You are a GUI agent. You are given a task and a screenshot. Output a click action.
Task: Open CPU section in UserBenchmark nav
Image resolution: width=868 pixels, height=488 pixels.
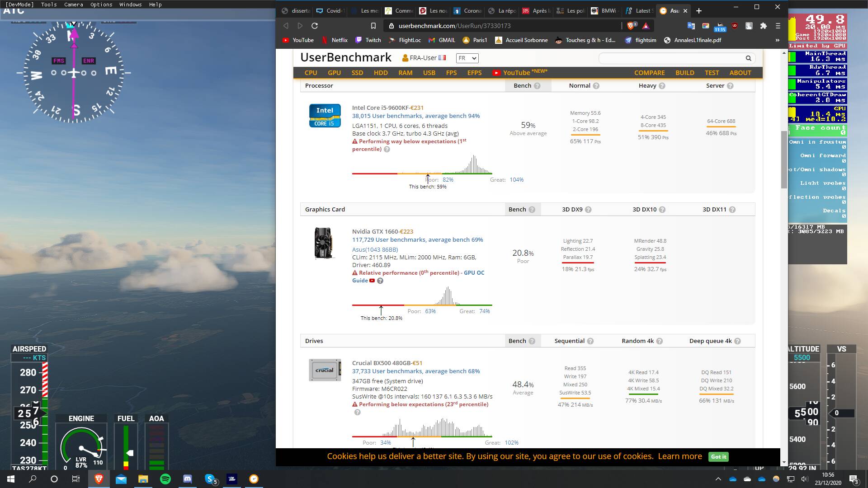(311, 73)
